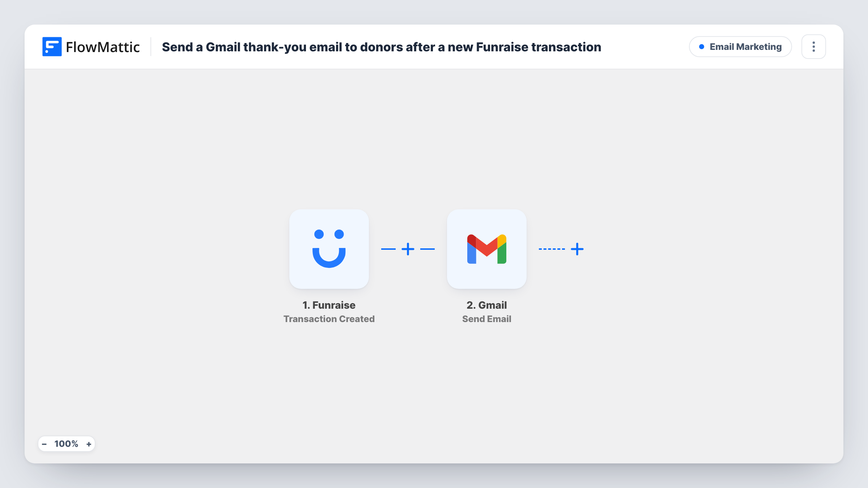This screenshot has height=488, width=868.
Task: Open the Funraise trigger step icon
Action: coord(329,249)
